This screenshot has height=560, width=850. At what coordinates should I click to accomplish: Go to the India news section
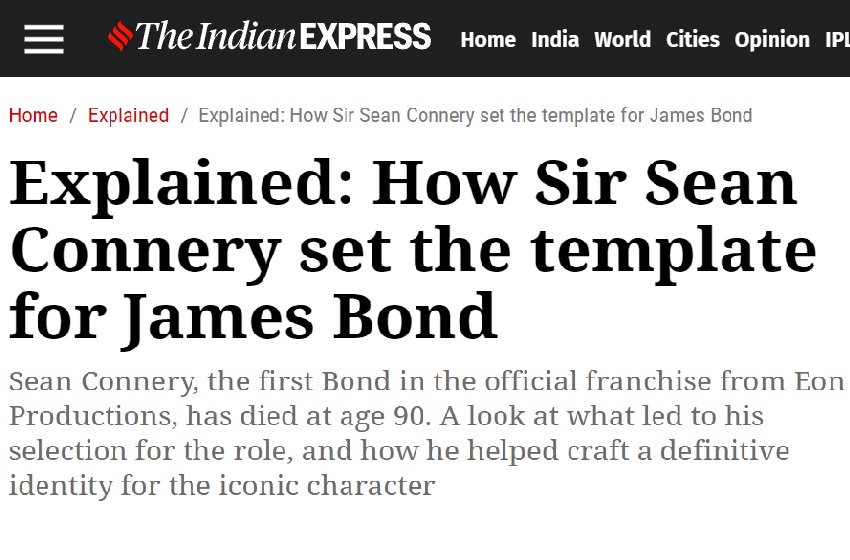click(555, 40)
